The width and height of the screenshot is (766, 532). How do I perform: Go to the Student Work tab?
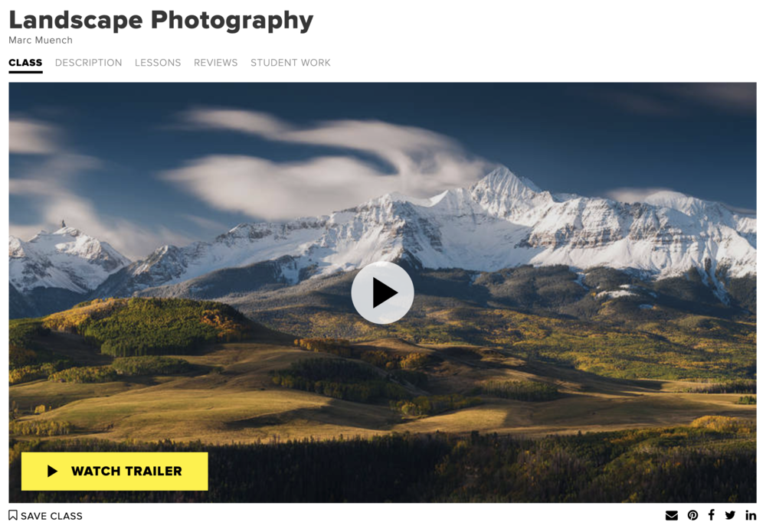click(x=290, y=63)
